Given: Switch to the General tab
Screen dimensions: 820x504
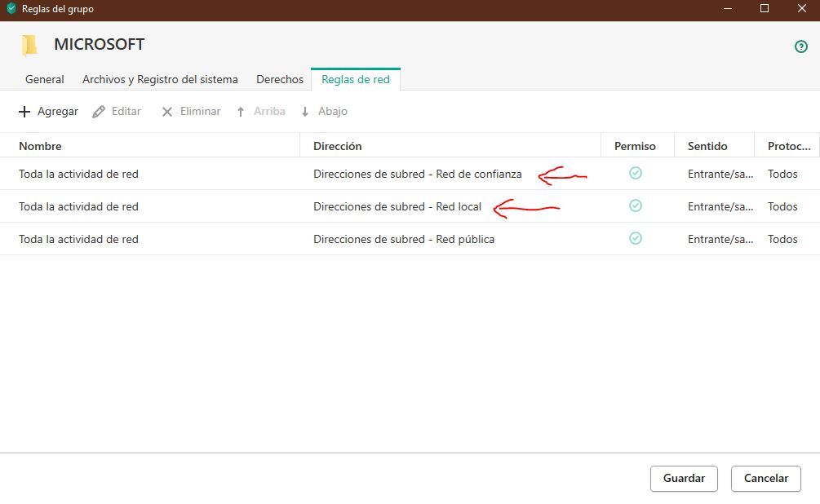Looking at the screenshot, I should click(x=45, y=79).
